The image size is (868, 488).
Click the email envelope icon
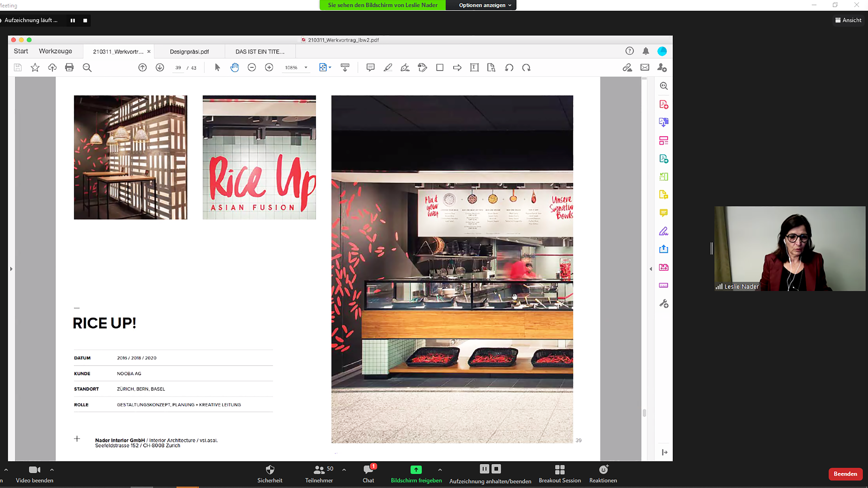pyautogui.click(x=645, y=68)
